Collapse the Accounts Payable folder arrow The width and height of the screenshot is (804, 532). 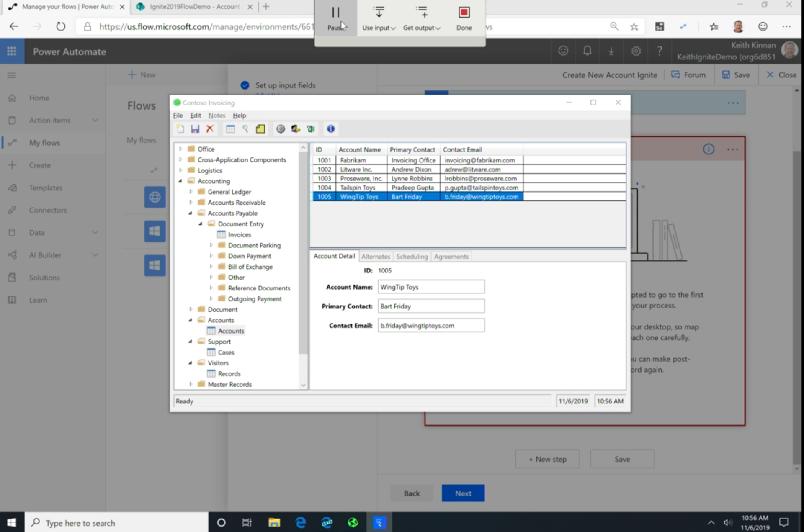[191, 213]
